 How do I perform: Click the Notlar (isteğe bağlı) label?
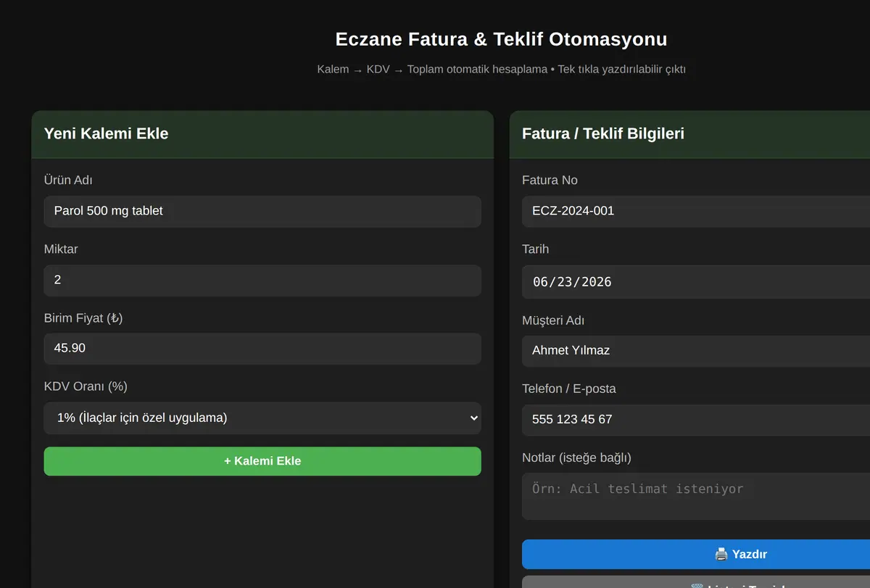pos(576,457)
